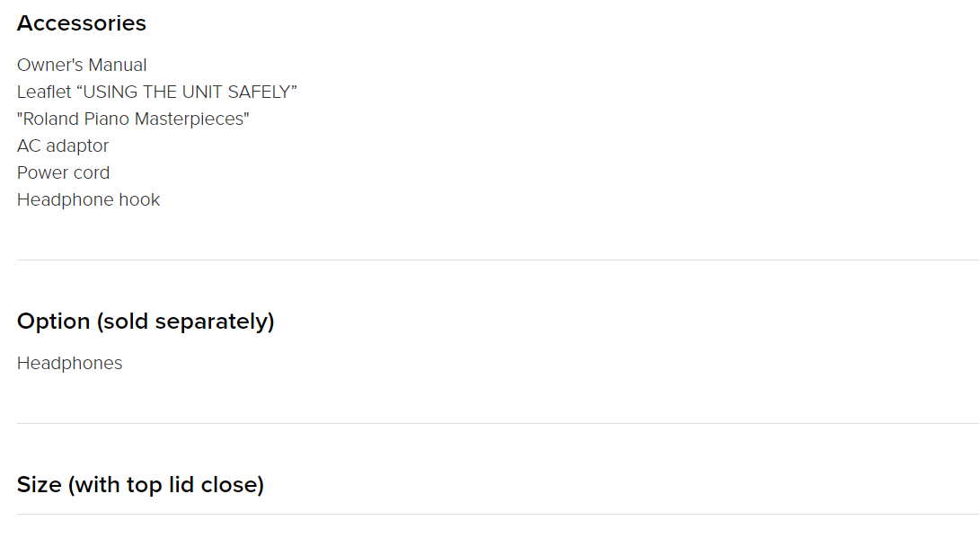The height and width of the screenshot is (538, 980).
Task: Click the word Leaflet in accessories list
Action: [x=44, y=92]
